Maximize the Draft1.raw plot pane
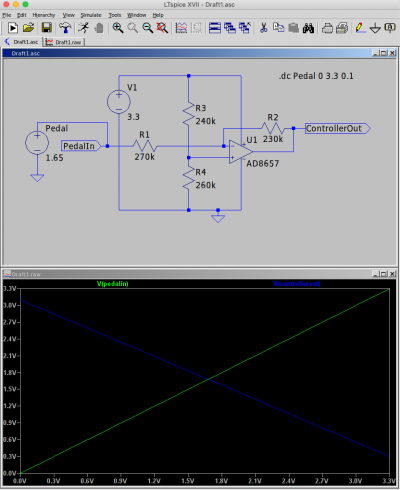Image resolution: width=400 pixels, height=490 pixels. click(x=384, y=274)
